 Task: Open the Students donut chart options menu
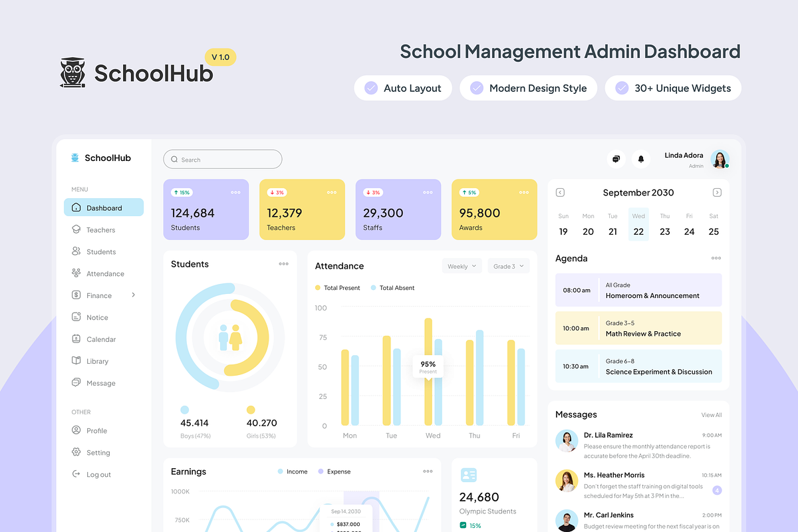[x=284, y=264]
